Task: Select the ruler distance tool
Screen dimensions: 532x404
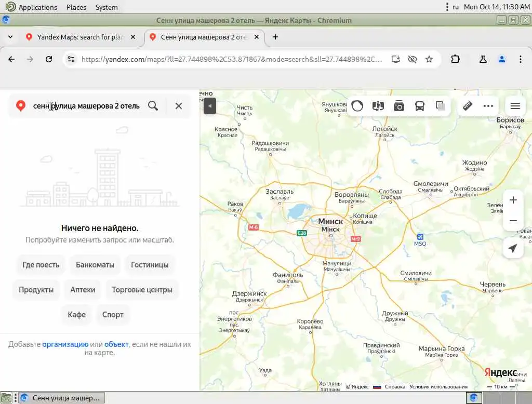Action: (468, 106)
